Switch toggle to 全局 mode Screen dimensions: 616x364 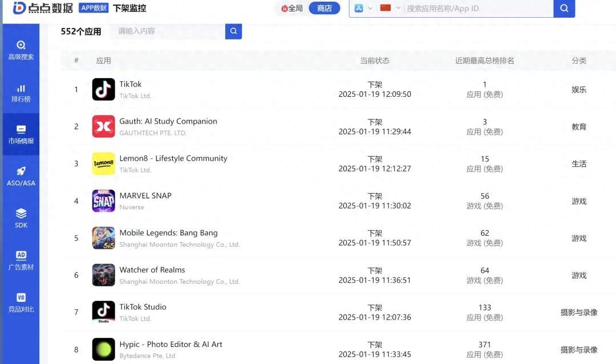[x=291, y=9]
